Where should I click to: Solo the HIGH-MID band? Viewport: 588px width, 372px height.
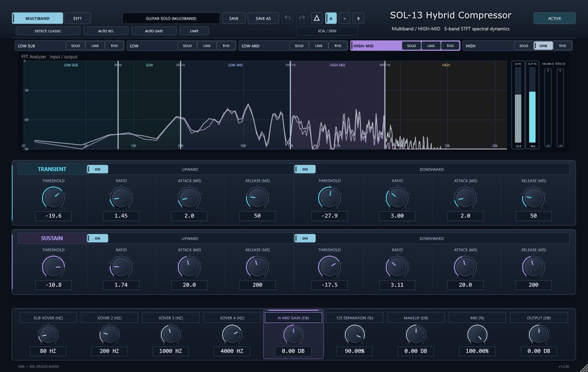pyautogui.click(x=411, y=46)
